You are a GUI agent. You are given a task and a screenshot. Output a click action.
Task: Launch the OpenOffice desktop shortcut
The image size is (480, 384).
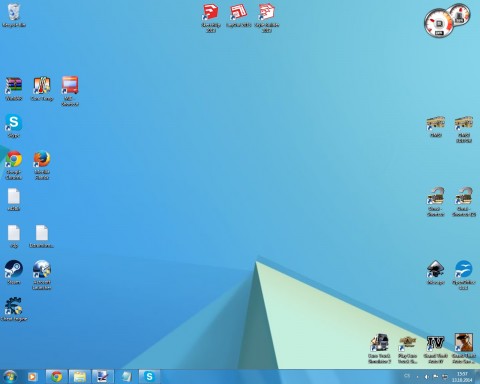pyautogui.click(x=464, y=275)
